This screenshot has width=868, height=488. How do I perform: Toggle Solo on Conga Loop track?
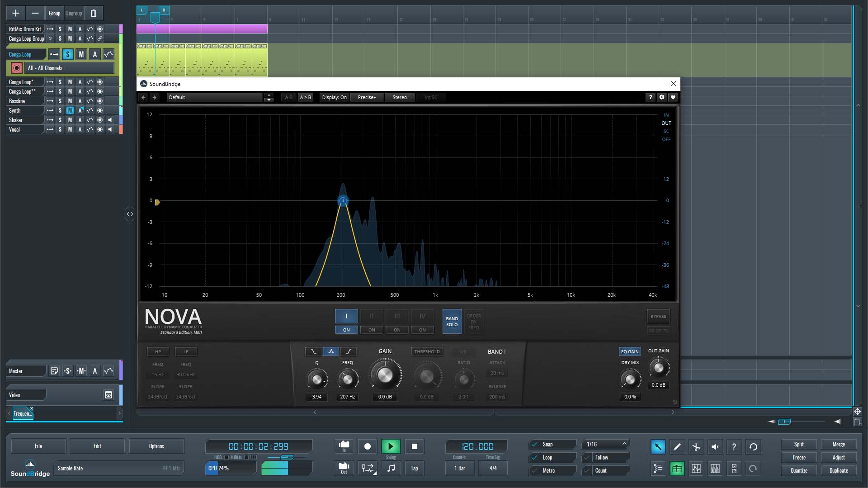[67, 54]
